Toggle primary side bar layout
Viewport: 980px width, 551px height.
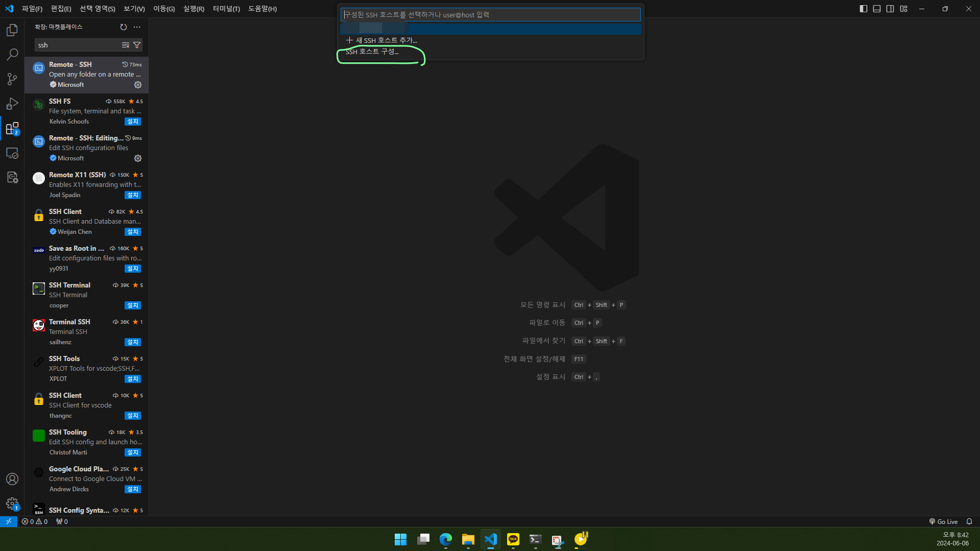click(x=864, y=9)
